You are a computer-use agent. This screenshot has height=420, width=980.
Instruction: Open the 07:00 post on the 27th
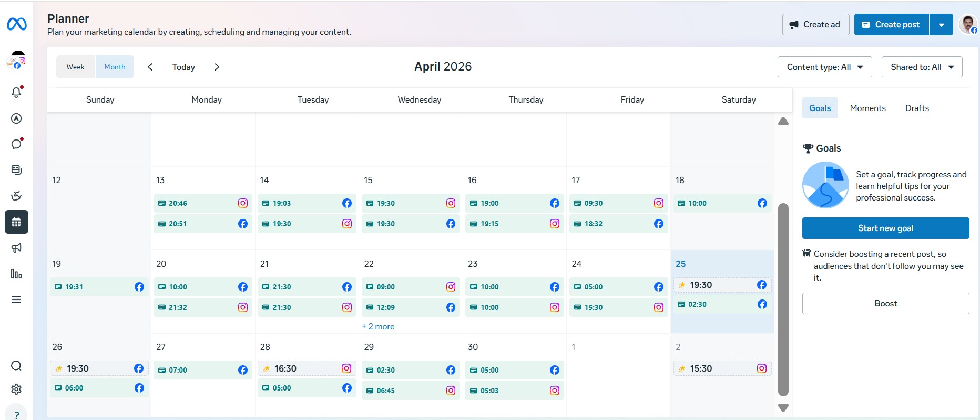pos(203,370)
